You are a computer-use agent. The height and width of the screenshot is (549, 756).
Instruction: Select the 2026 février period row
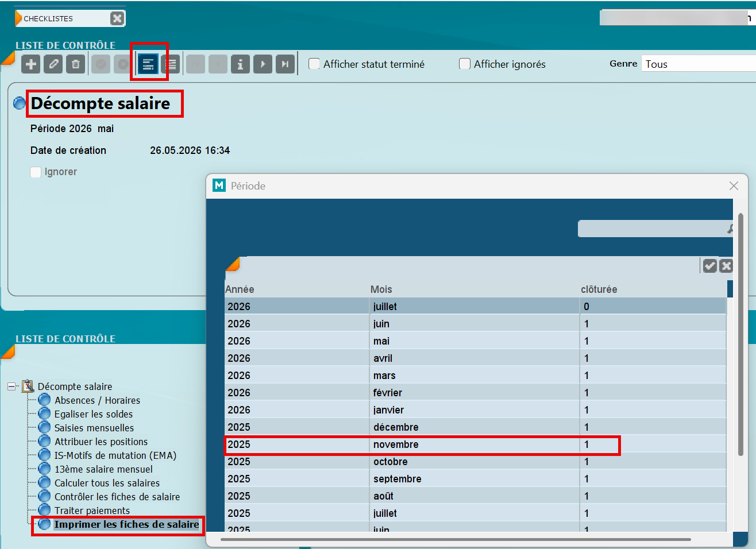point(475,393)
